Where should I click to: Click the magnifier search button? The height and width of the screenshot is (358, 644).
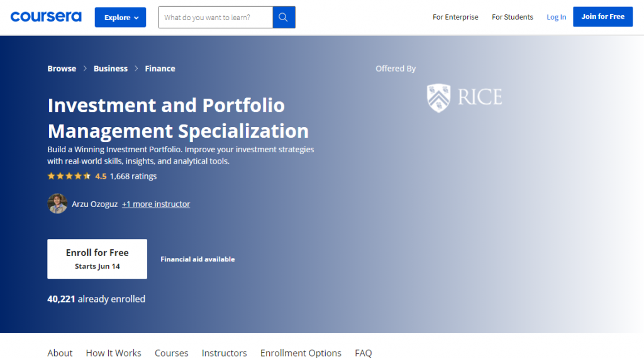284,18
